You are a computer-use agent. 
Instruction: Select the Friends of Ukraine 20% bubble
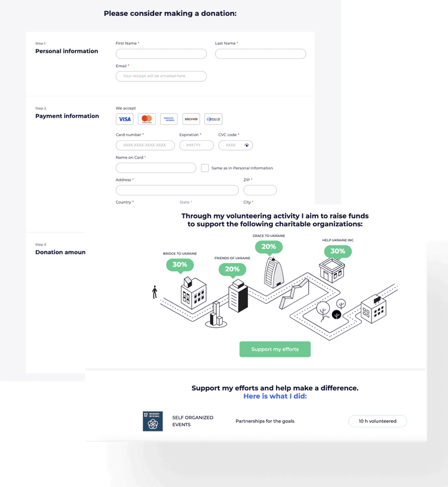[x=232, y=269]
